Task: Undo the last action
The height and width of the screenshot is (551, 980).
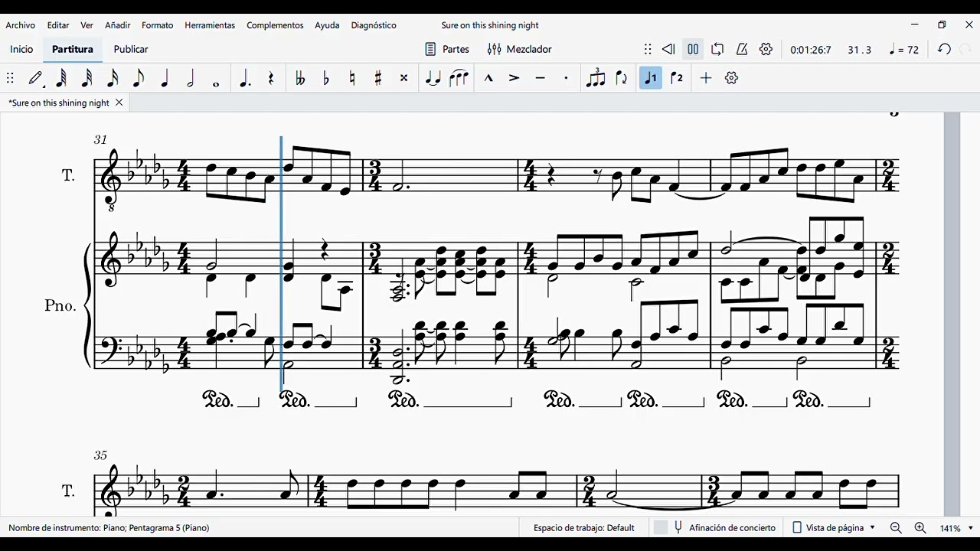Action: coord(945,49)
